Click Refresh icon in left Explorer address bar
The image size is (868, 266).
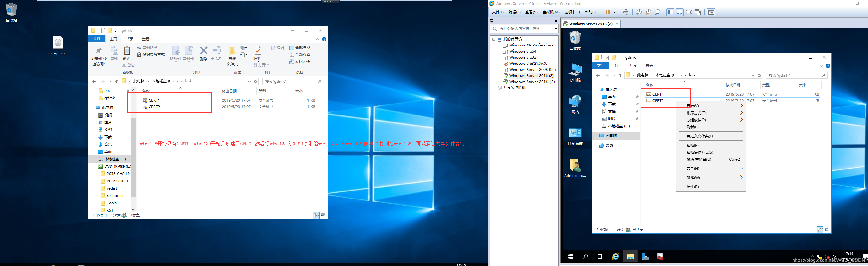(256, 81)
